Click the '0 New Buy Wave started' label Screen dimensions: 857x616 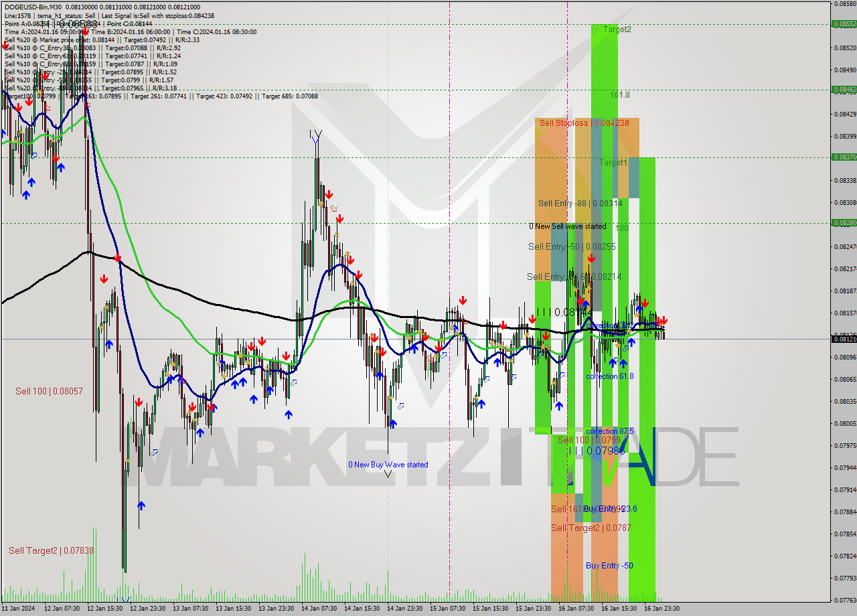click(x=388, y=465)
